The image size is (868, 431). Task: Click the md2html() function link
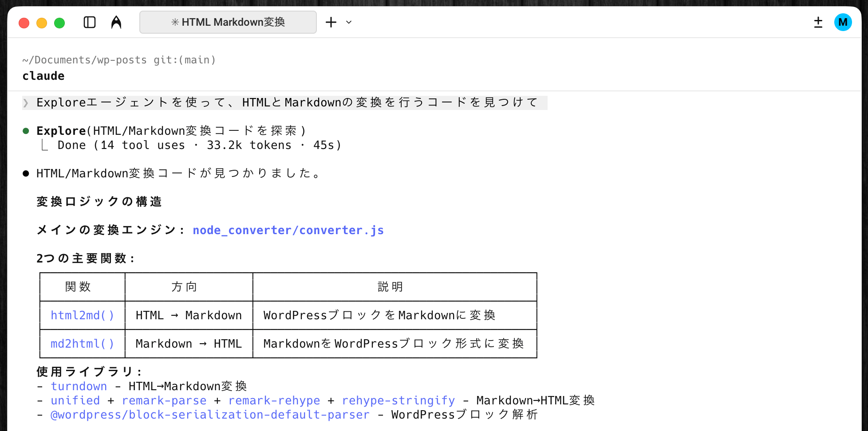click(x=82, y=344)
